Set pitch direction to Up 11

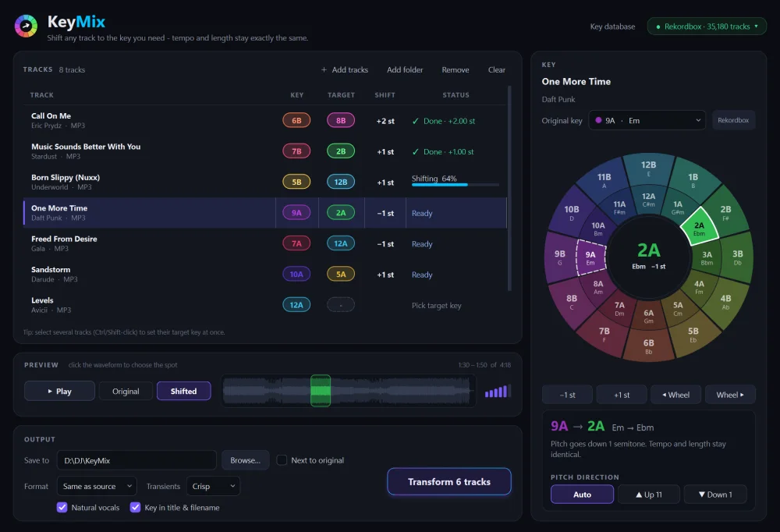[649, 495]
